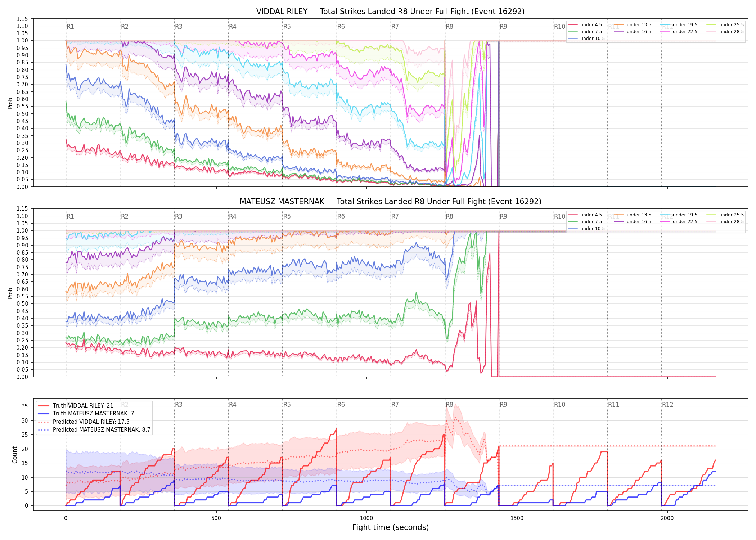Click R3 round marker in Viddal Riley chart
Screen dimensions: 756x540
[179, 27]
